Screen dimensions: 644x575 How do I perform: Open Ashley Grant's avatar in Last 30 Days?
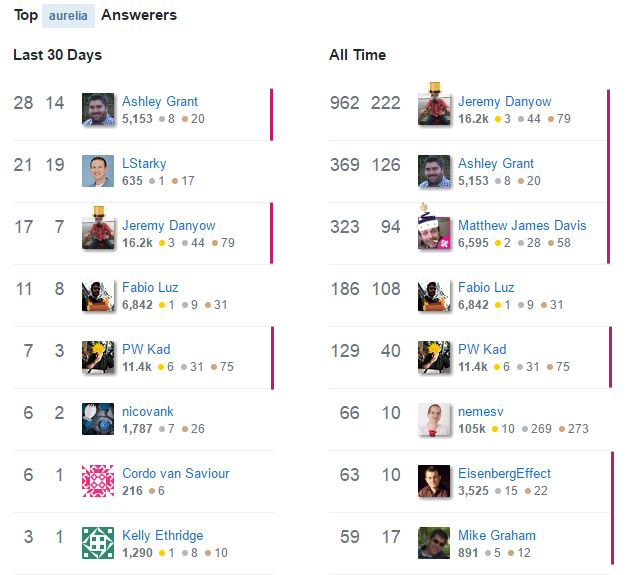[x=98, y=109]
